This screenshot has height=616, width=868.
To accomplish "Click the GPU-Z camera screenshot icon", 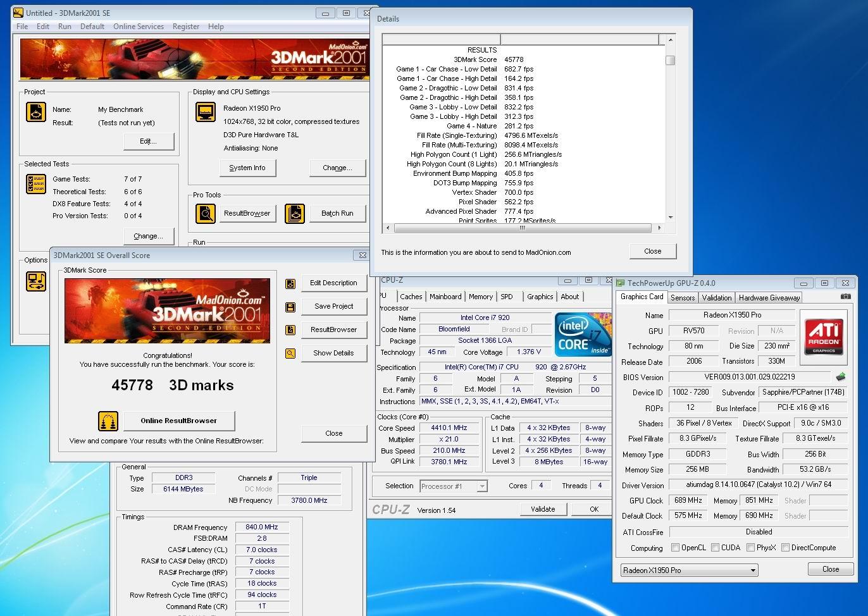I will click(846, 296).
